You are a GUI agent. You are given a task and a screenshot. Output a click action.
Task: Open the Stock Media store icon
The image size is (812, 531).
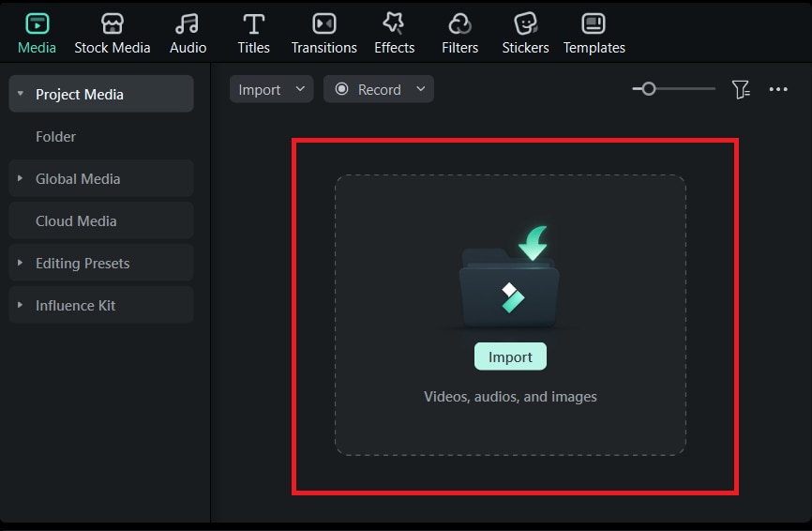point(113,23)
